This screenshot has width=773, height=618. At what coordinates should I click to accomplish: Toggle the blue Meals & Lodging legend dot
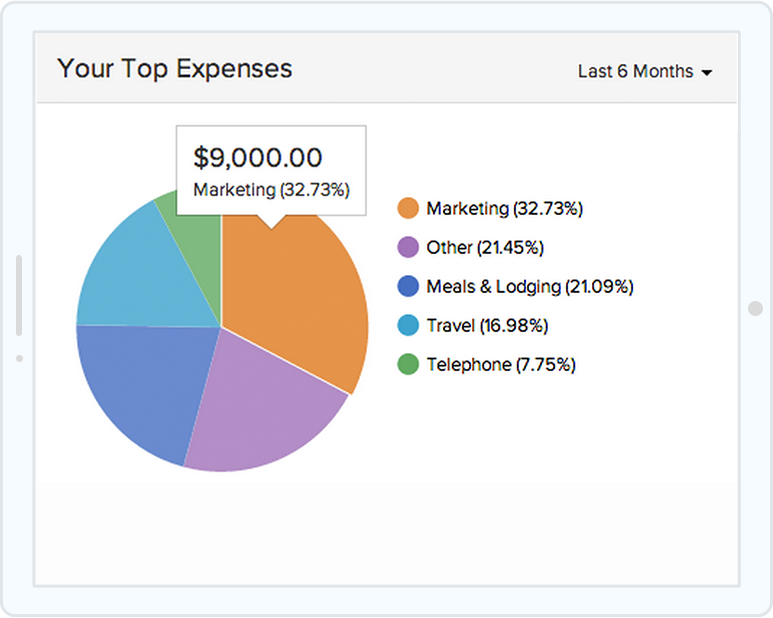[408, 287]
